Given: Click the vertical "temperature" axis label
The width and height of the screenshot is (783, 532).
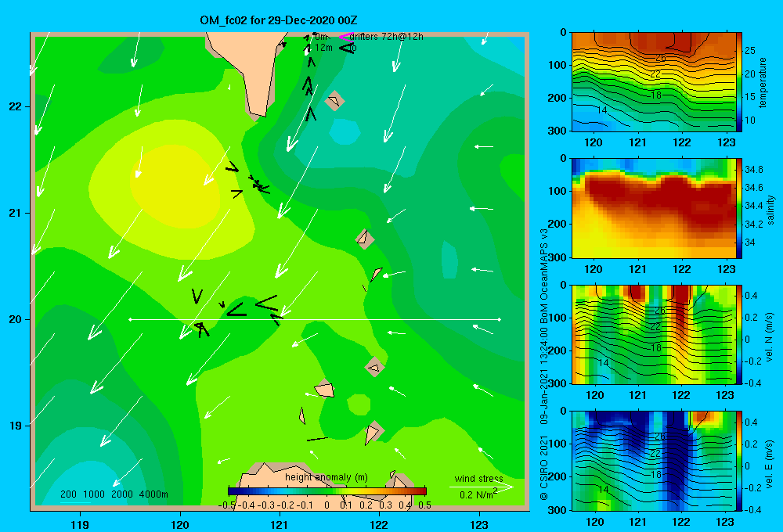Looking at the screenshot, I should (x=763, y=82).
